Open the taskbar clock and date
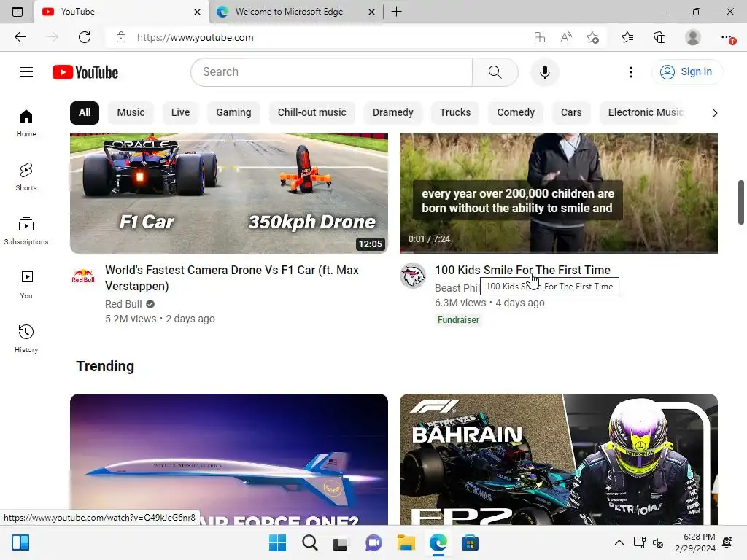 point(695,542)
